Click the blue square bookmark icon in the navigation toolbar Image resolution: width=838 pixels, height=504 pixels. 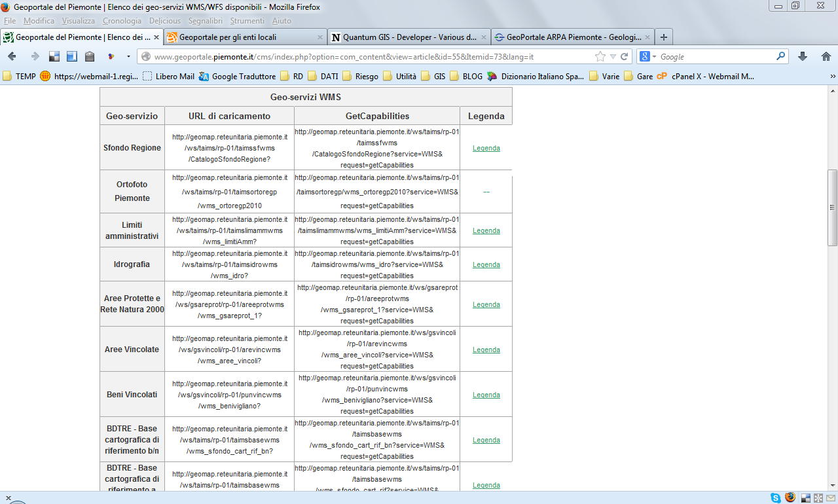(x=72, y=57)
